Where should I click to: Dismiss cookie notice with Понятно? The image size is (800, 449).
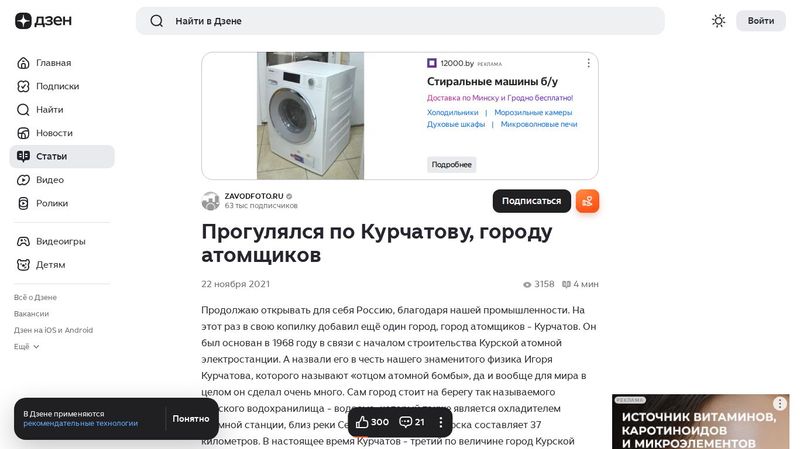click(x=191, y=418)
